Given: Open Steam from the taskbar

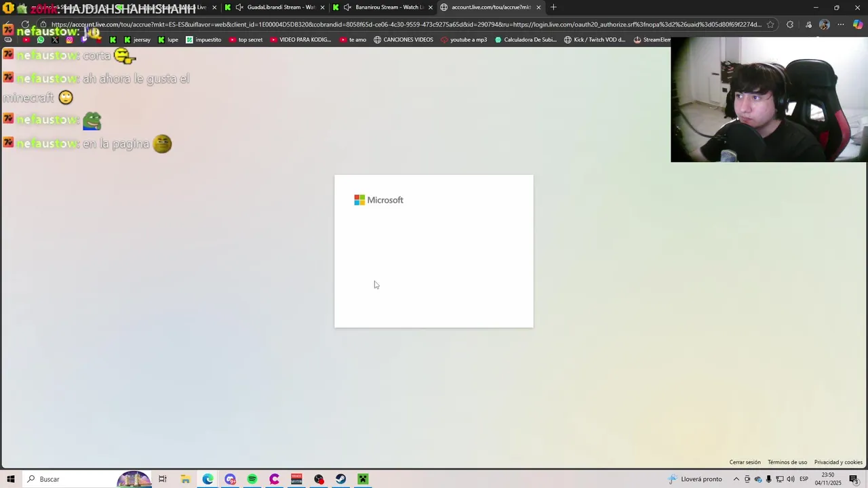Looking at the screenshot, I should pyautogui.click(x=341, y=479).
